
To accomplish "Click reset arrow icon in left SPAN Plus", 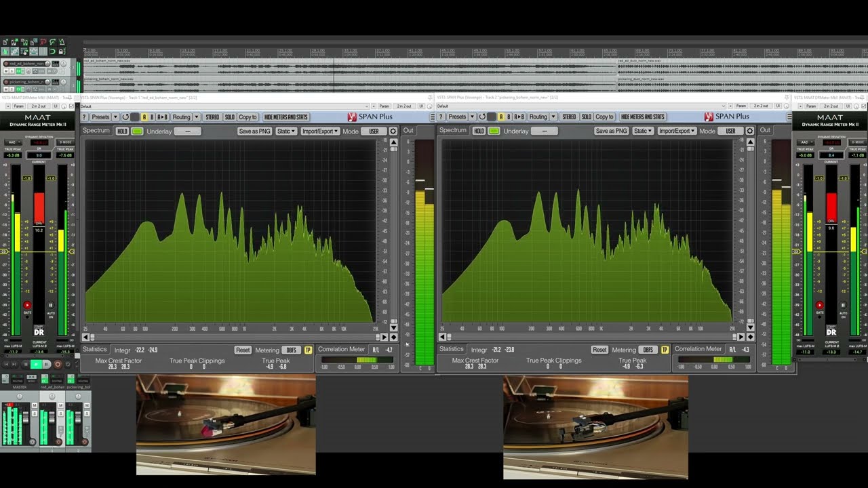I will (125, 117).
